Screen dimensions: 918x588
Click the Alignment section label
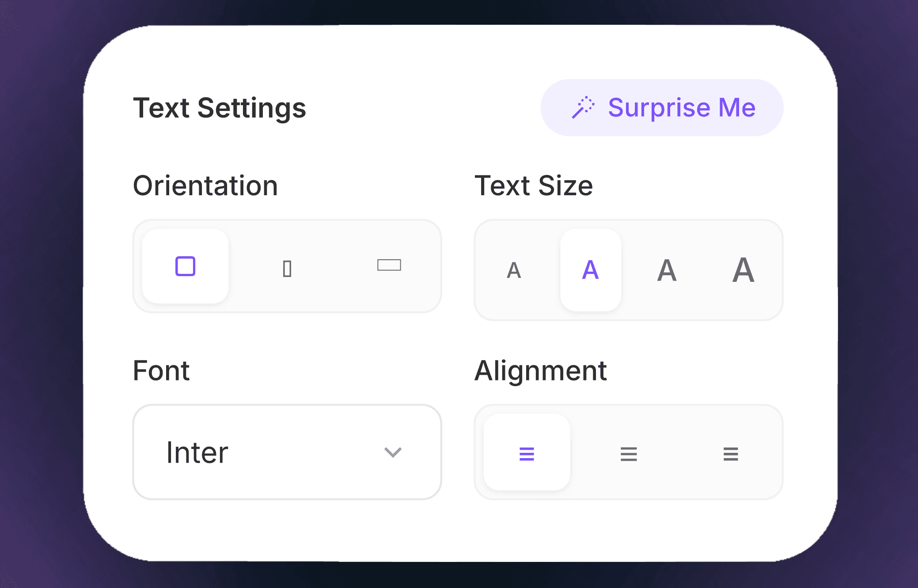(541, 371)
